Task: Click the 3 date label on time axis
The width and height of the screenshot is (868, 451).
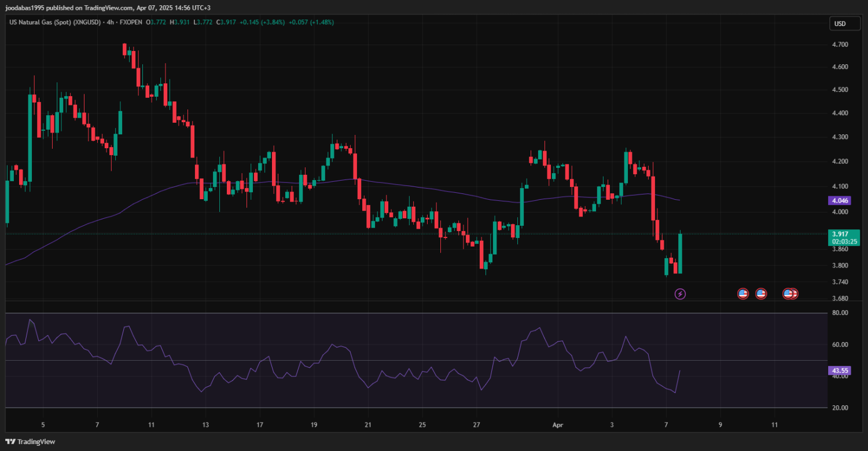Action: [x=612, y=424]
